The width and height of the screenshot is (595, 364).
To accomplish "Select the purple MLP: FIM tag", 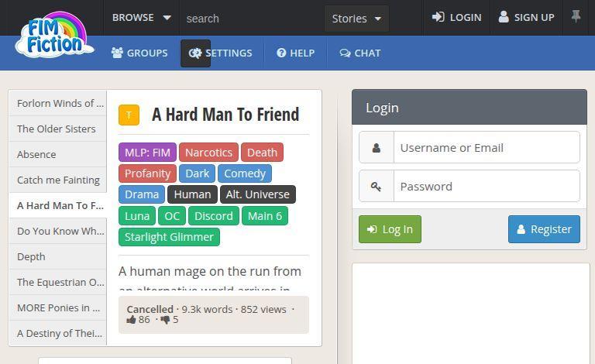I will point(147,153).
